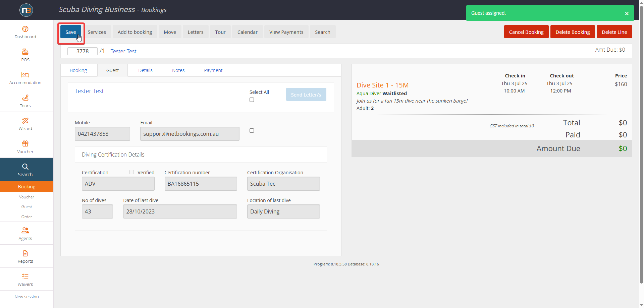The width and height of the screenshot is (644, 308).
Task: Click the Certification field showing ADV
Action: click(118, 184)
